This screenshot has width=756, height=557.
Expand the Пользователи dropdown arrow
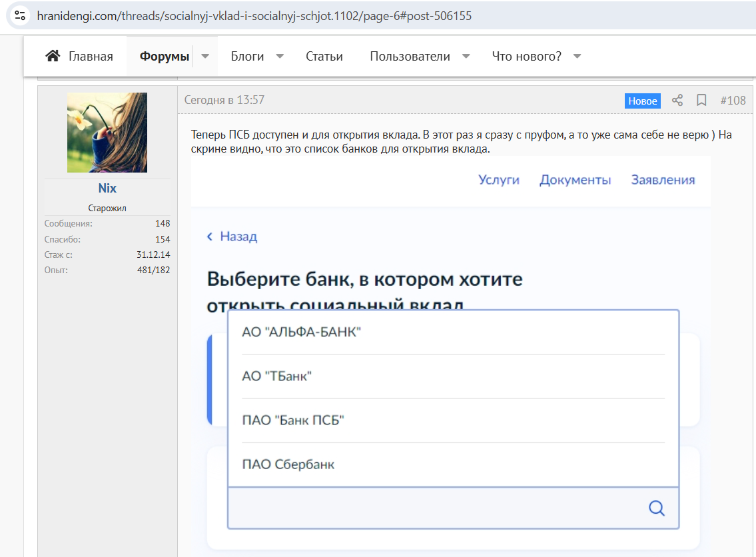click(x=466, y=56)
